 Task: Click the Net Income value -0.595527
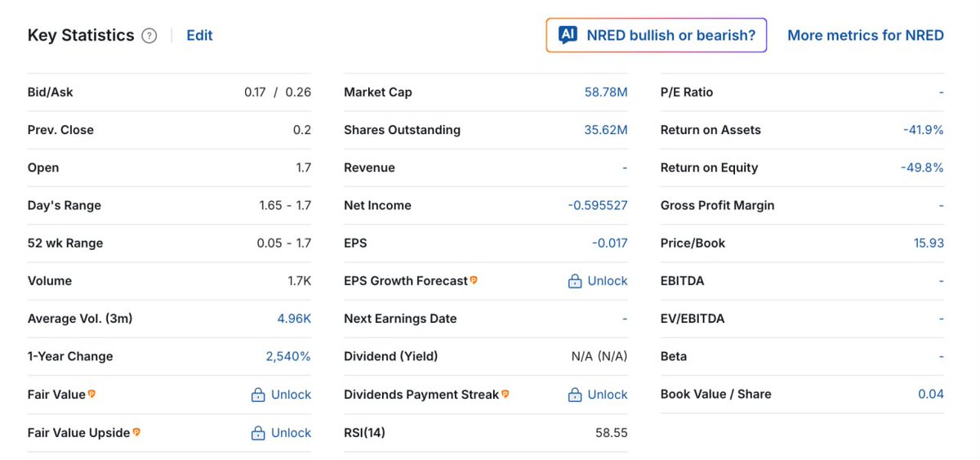[598, 205]
